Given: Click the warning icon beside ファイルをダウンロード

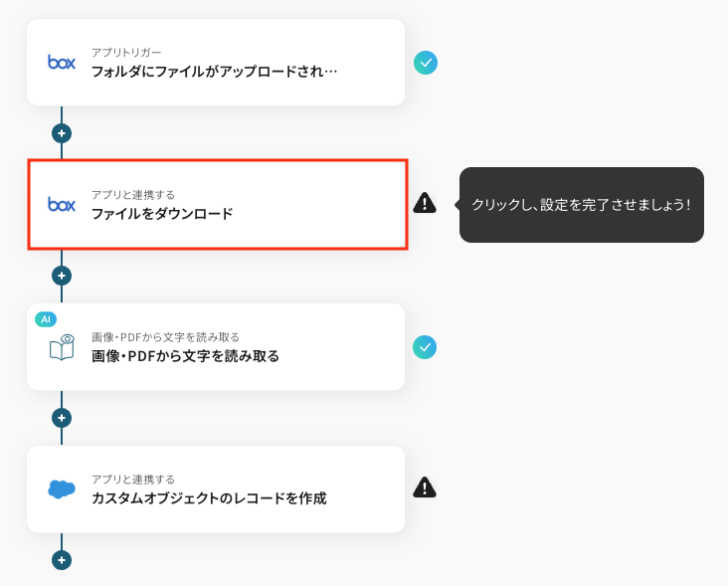Looking at the screenshot, I should [425, 203].
